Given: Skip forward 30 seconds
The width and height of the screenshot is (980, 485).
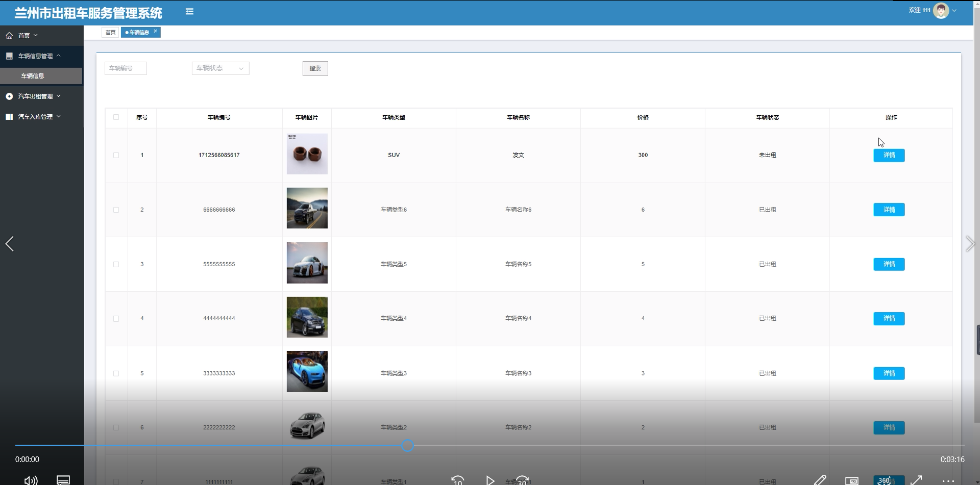Looking at the screenshot, I should click(522, 480).
